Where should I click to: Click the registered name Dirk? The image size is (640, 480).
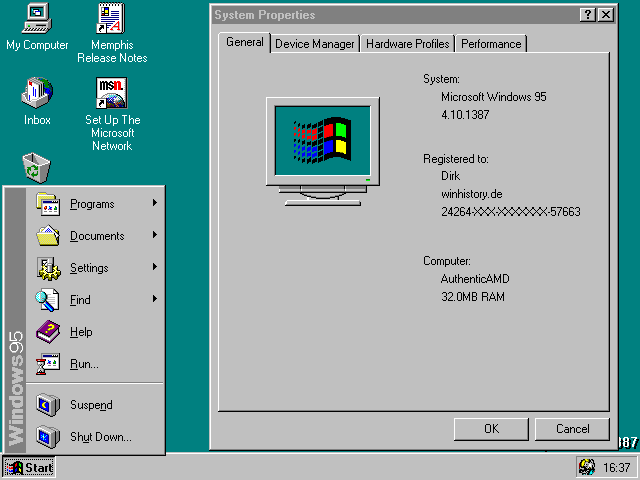click(451, 176)
